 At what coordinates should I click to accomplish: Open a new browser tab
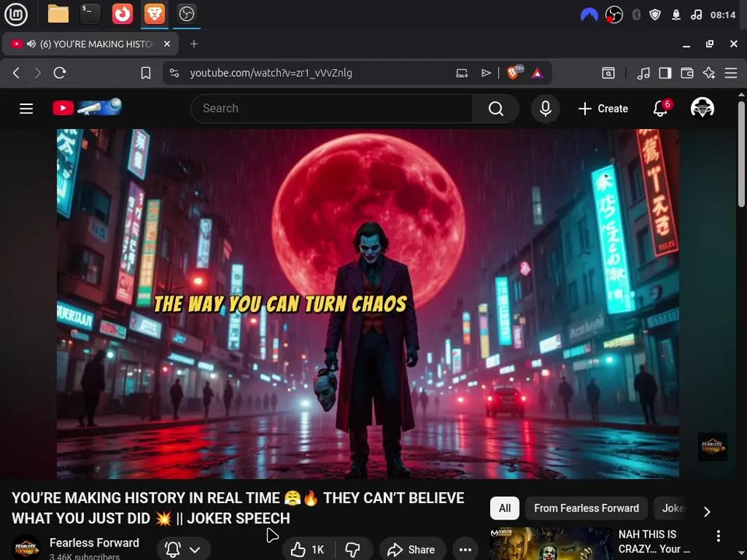click(194, 44)
